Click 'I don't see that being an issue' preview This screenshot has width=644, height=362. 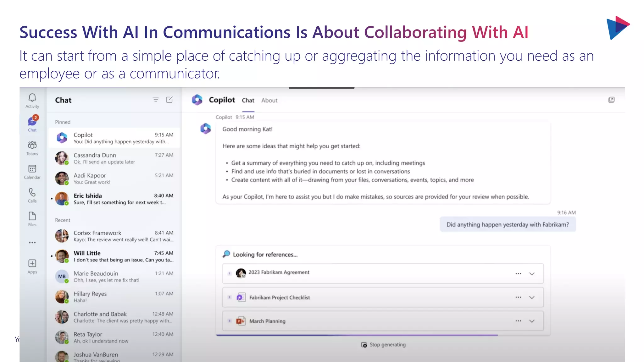124,260
